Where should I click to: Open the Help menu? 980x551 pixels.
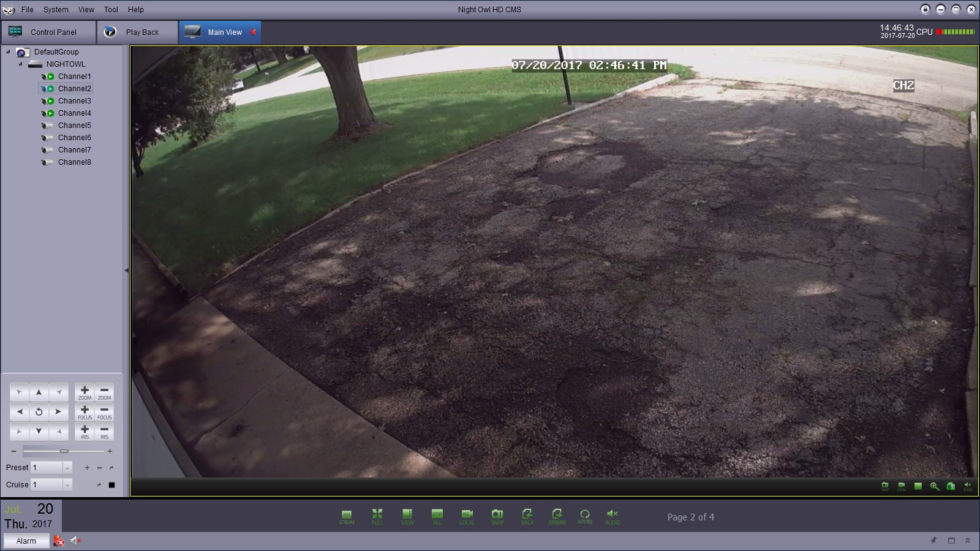coord(136,10)
